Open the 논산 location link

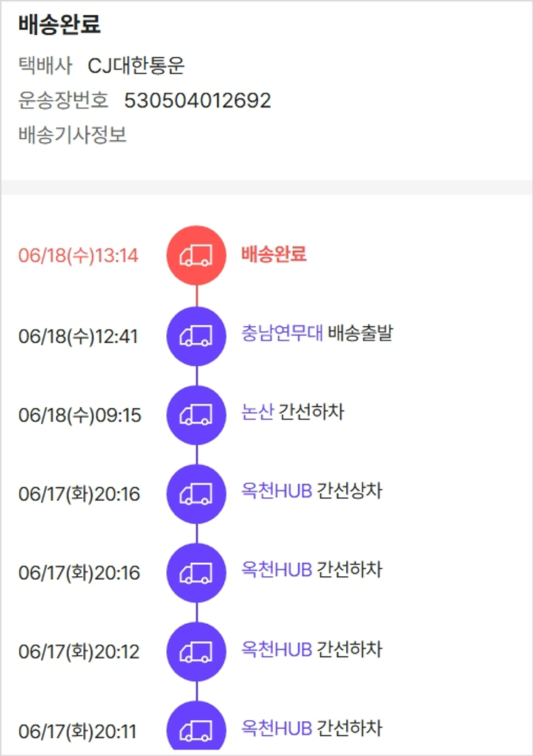[x=257, y=412]
